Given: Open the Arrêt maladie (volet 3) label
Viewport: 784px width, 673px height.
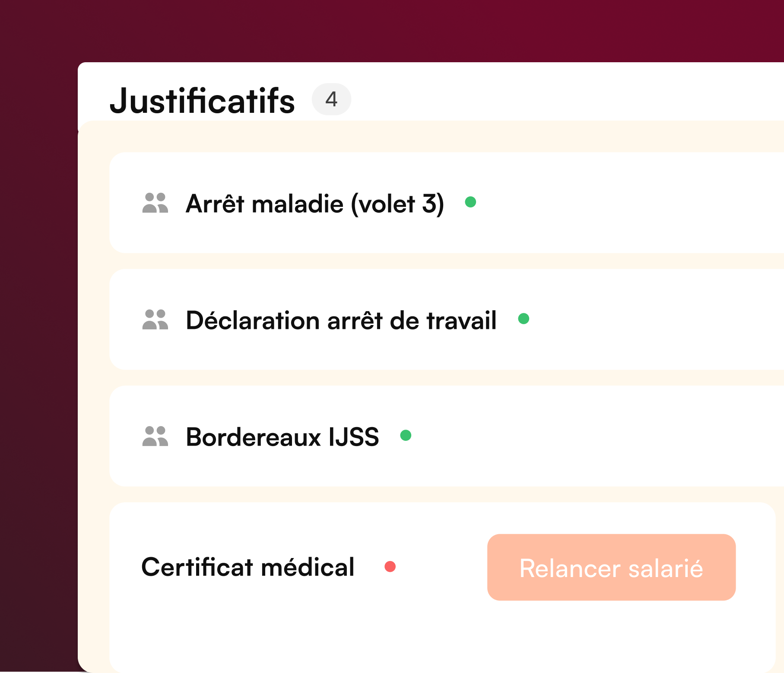Looking at the screenshot, I should 314,204.
